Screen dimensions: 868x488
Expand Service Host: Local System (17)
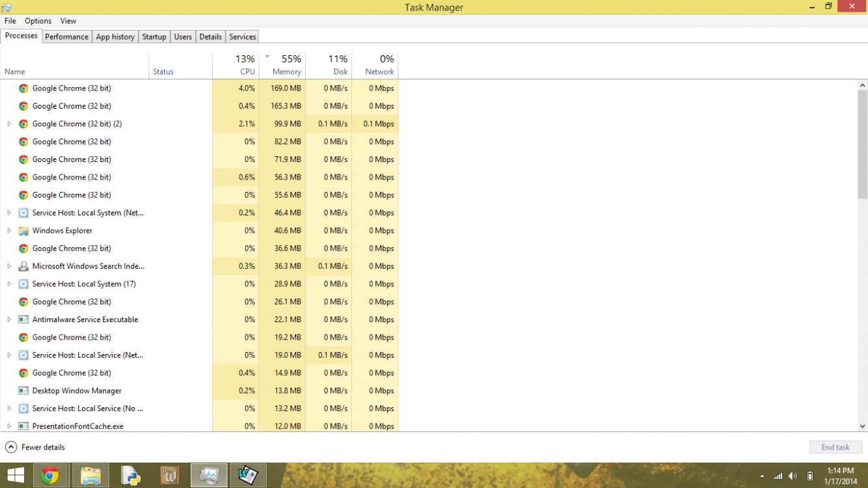coord(9,284)
